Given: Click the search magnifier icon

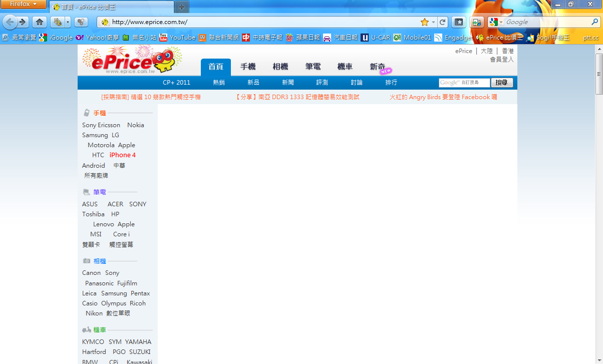Looking at the screenshot, I should coord(594,22).
